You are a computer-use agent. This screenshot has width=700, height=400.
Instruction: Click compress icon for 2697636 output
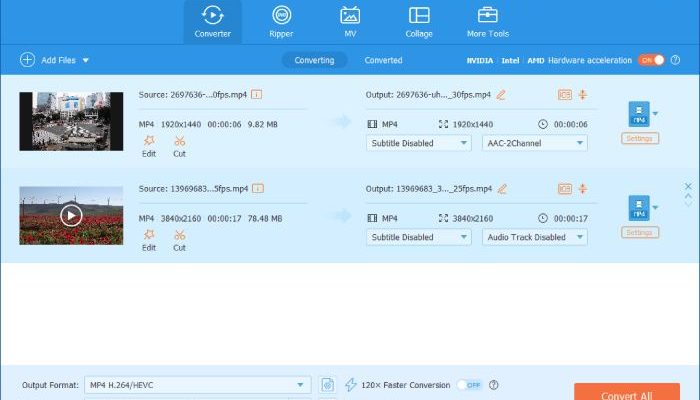pyautogui.click(x=583, y=95)
